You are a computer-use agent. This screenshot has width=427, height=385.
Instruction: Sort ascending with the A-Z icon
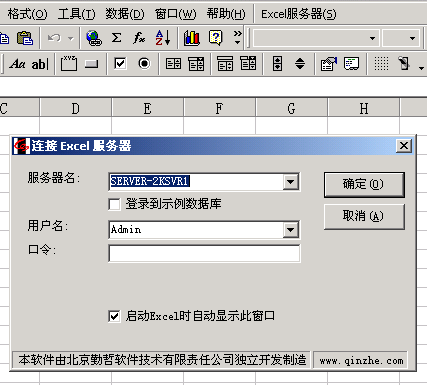click(163, 38)
